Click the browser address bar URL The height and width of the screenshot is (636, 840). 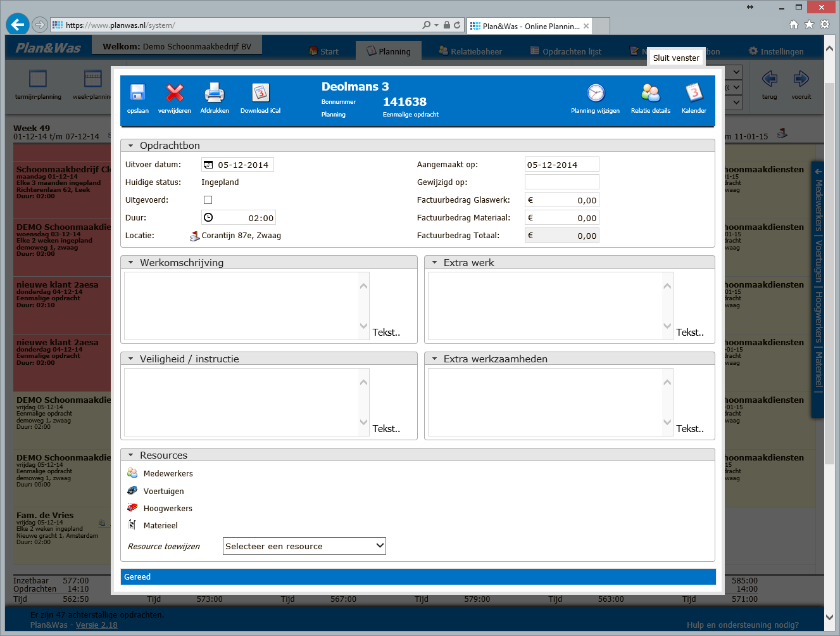120,25
